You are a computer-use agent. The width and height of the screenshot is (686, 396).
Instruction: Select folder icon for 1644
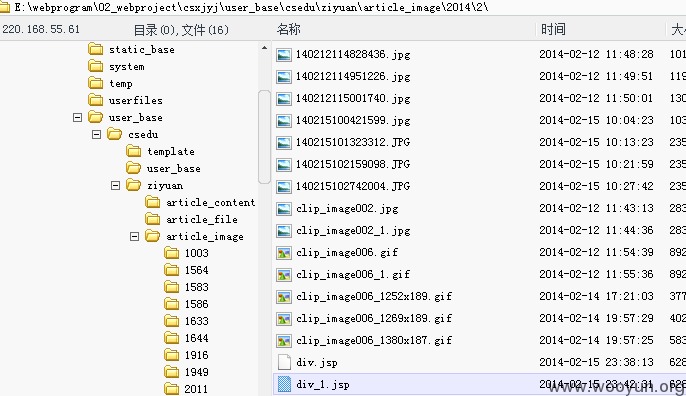coord(172,338)
